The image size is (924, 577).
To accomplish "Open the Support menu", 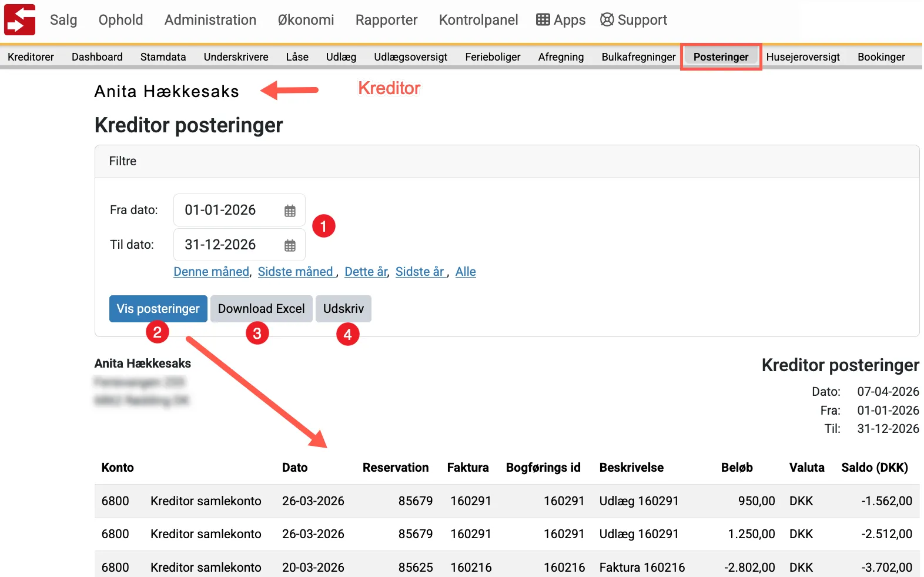I will coord(634,20).
